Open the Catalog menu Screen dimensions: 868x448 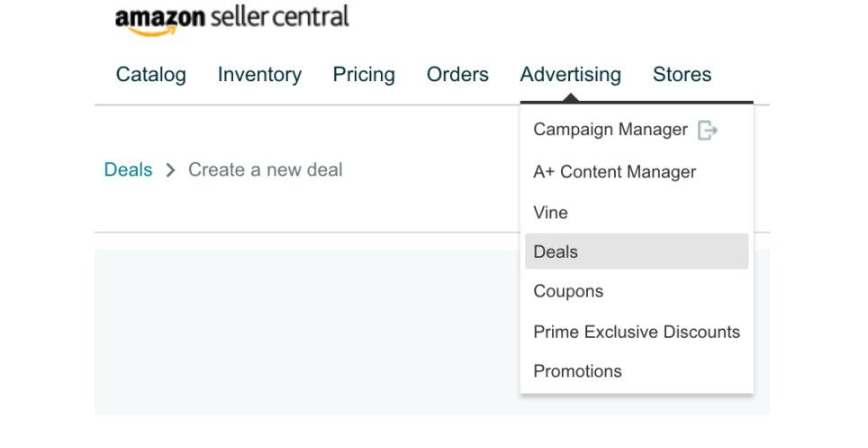coord(150,74)
